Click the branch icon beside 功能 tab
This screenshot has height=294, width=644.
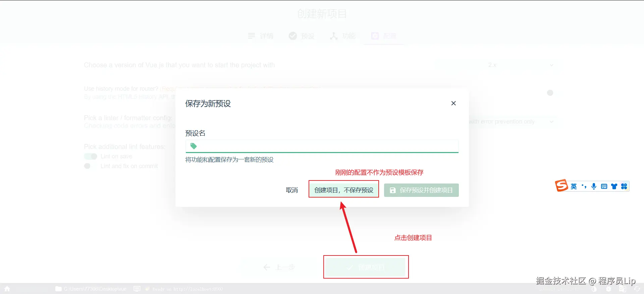(333, 36)
